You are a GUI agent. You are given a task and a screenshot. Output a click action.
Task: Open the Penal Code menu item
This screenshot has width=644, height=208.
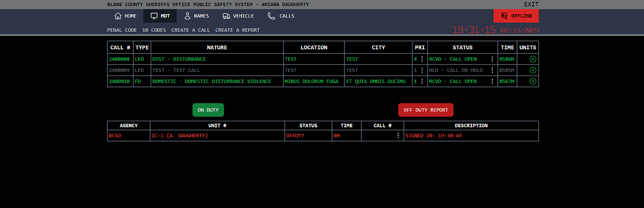tap(122, 30)
